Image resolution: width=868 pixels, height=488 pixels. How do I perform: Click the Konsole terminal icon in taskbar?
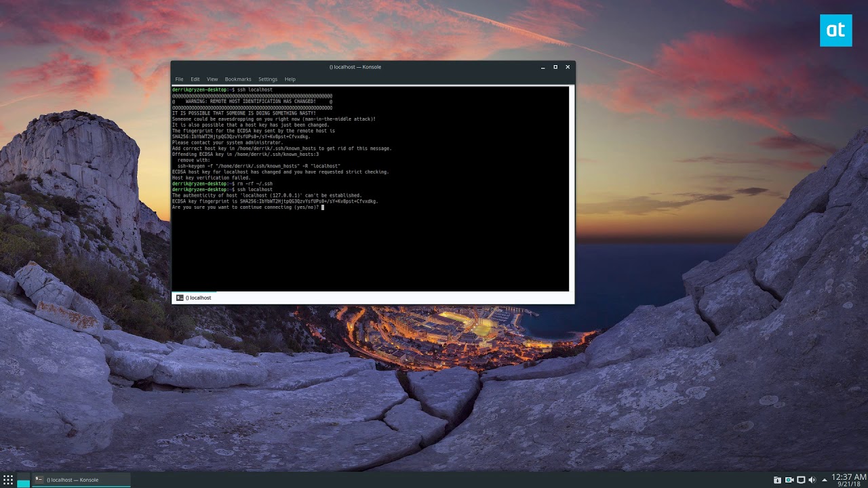(39, 479)
